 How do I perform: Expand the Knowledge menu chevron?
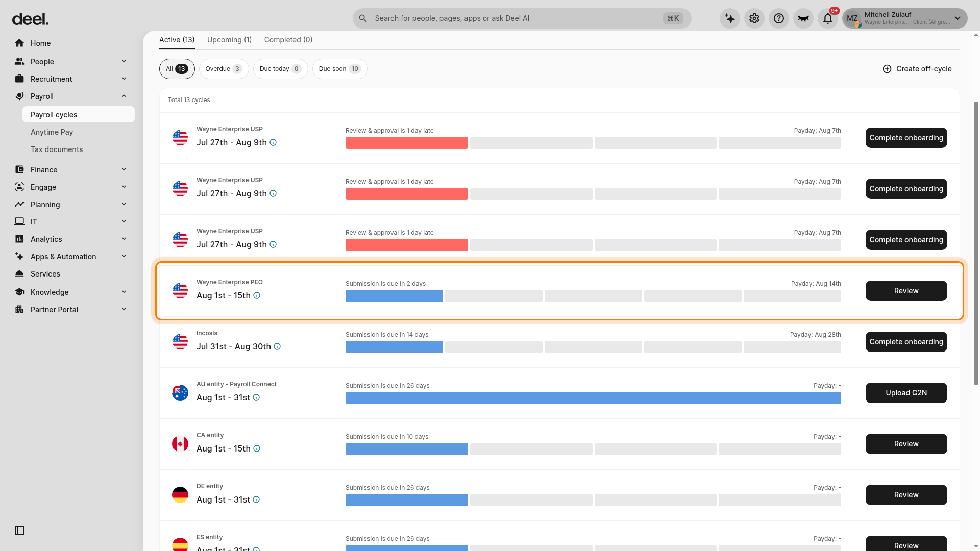tap(124, 292)
